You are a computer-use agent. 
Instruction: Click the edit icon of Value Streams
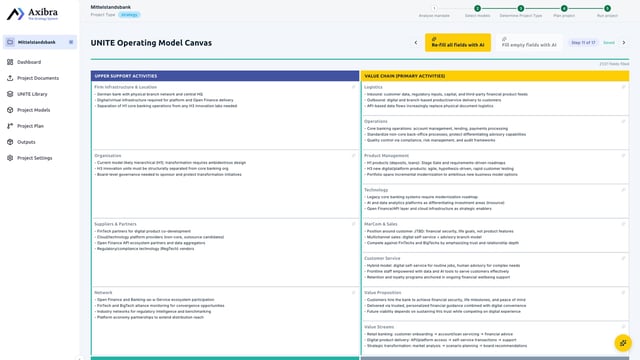[623, 327]
